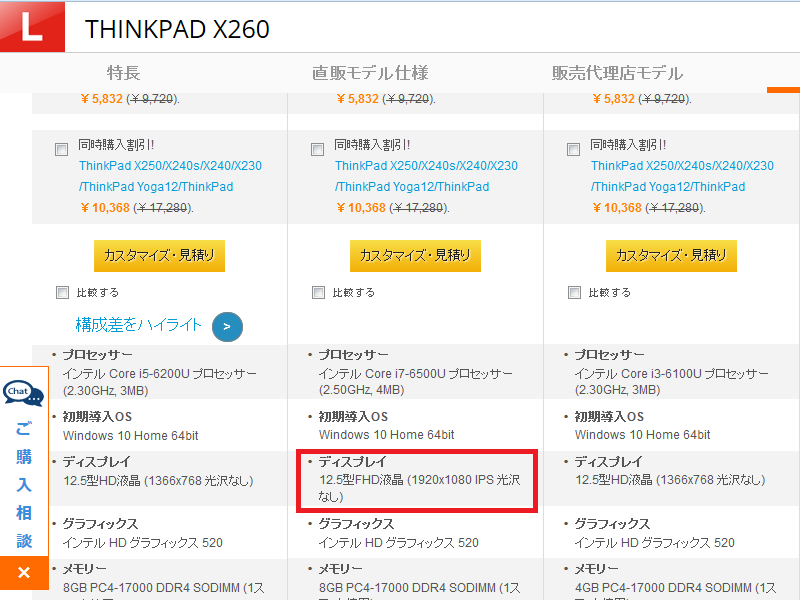Click ¥5,832 price in the third column
The width and height of the screenshot is (800, 600).
click(614, 98)
